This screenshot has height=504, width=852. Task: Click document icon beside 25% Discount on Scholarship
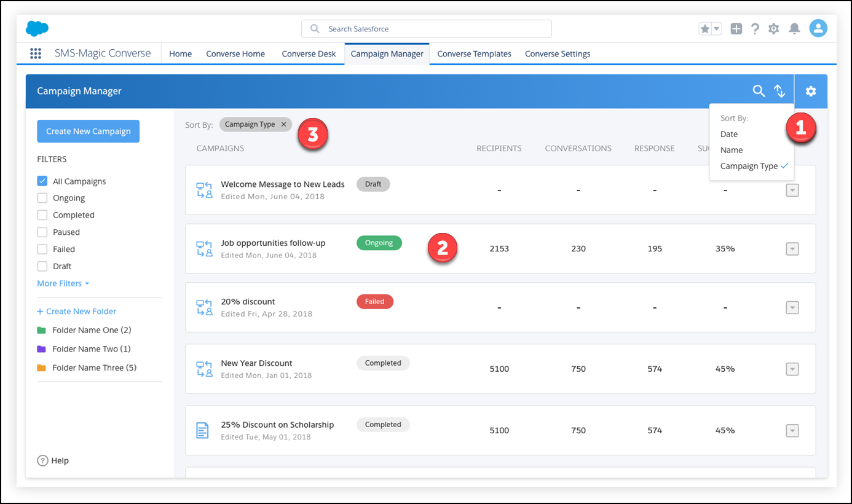[x=202, y=430]
